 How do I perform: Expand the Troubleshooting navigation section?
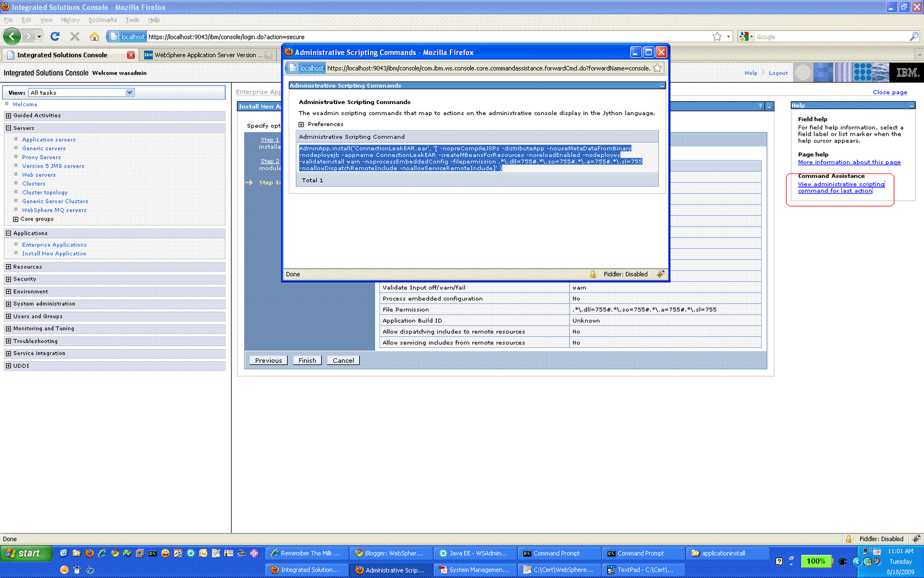tap(9, 341)
